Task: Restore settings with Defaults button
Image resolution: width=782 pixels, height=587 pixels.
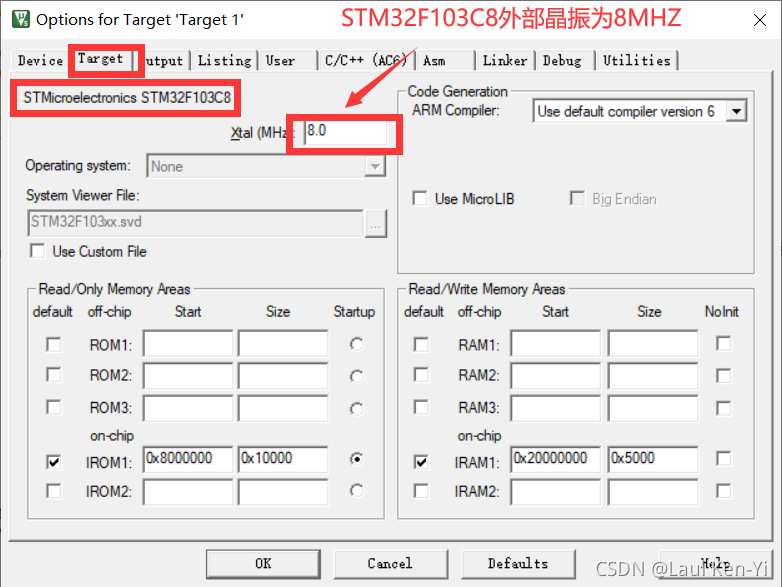Action: pos(518,564)
